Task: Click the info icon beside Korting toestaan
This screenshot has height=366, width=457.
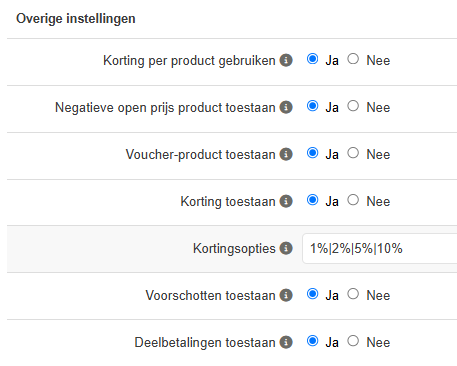Action: (286, 201)
